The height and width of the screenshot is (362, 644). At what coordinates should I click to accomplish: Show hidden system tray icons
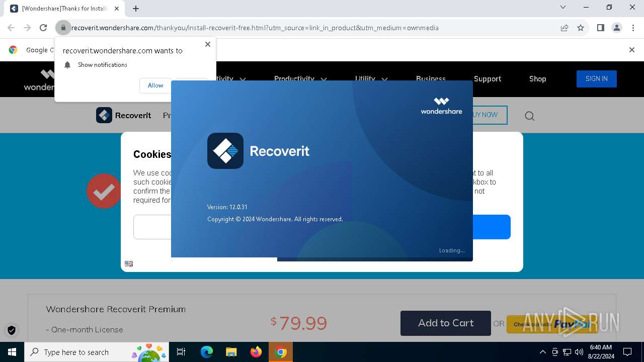[x=542, y=352]
